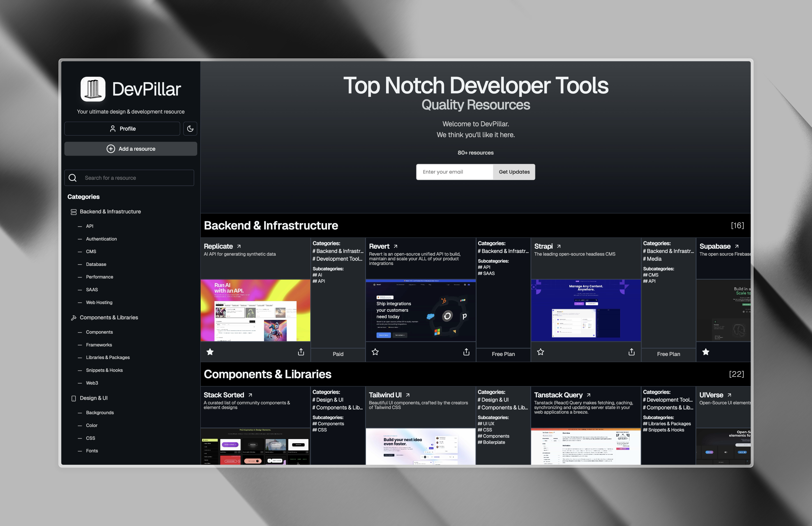
Task: Open the CSS subcategory in sidebar
Action: click(x=90, y=438)
